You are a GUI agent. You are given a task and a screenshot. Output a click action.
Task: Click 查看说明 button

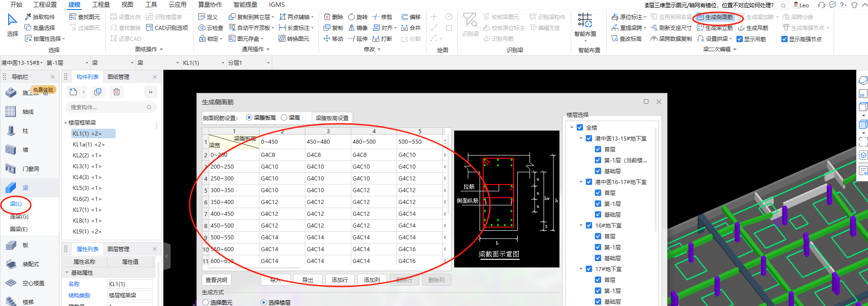(x=216, y=280)
